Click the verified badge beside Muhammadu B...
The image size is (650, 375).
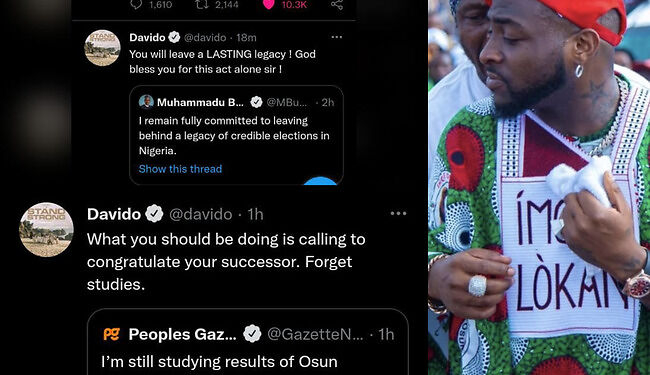pos(256,102)
